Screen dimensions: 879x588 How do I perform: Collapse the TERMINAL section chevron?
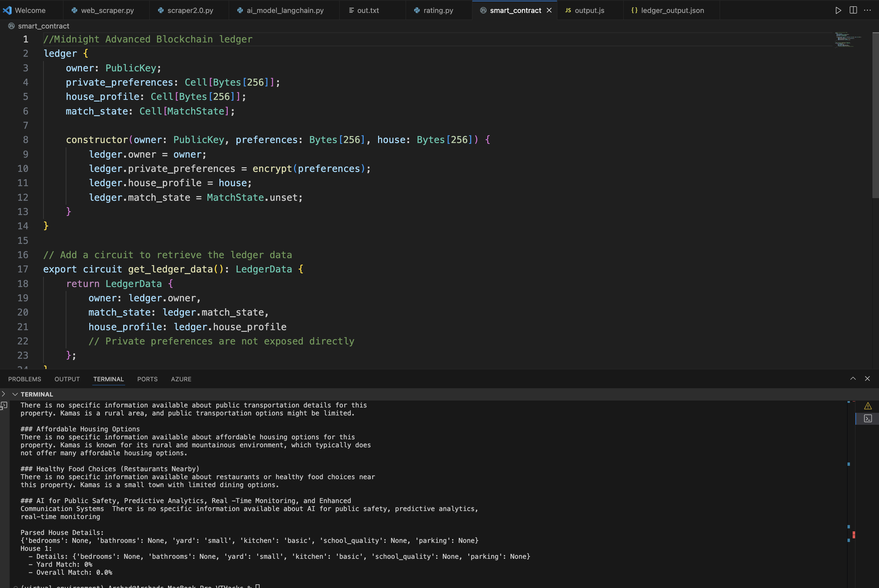click(15, 394)
